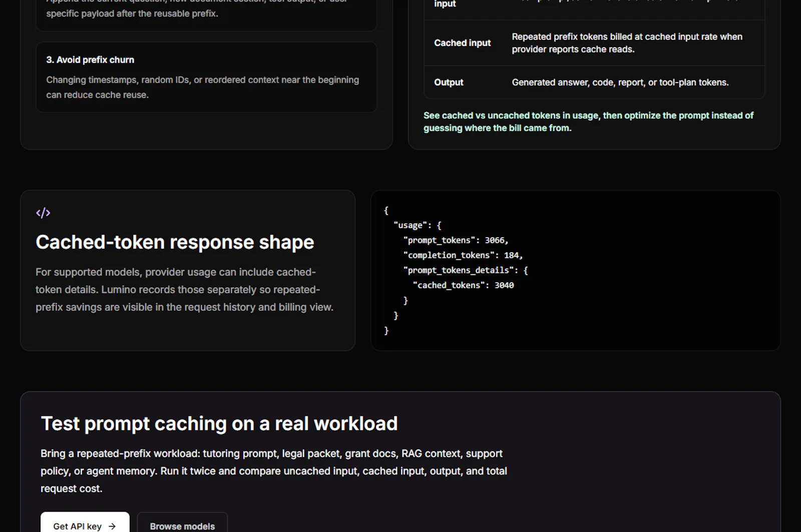Open the Browse models button

coord(182,523)
